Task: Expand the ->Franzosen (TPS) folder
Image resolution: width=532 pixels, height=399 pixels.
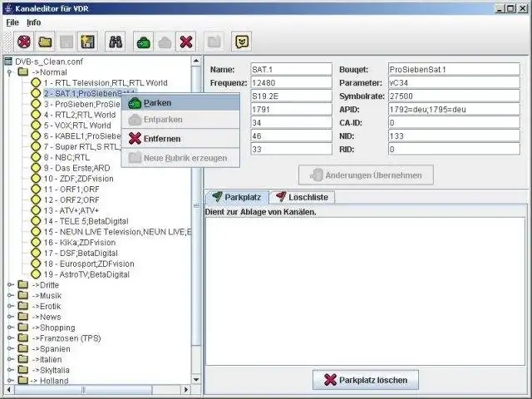Action: click(x=11, y=338)
